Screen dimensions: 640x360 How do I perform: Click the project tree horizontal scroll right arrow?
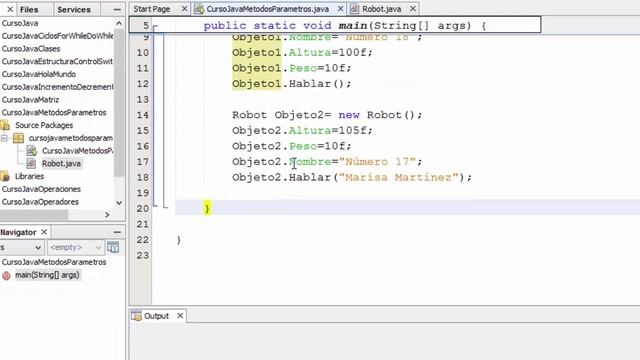coord(107,214)
